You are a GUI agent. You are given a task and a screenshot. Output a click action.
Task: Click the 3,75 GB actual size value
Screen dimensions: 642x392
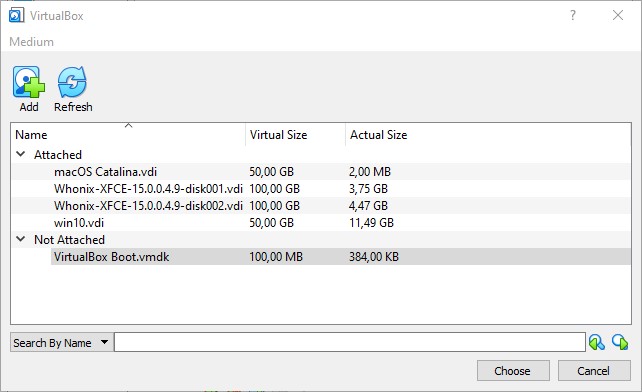coord(368,188)
